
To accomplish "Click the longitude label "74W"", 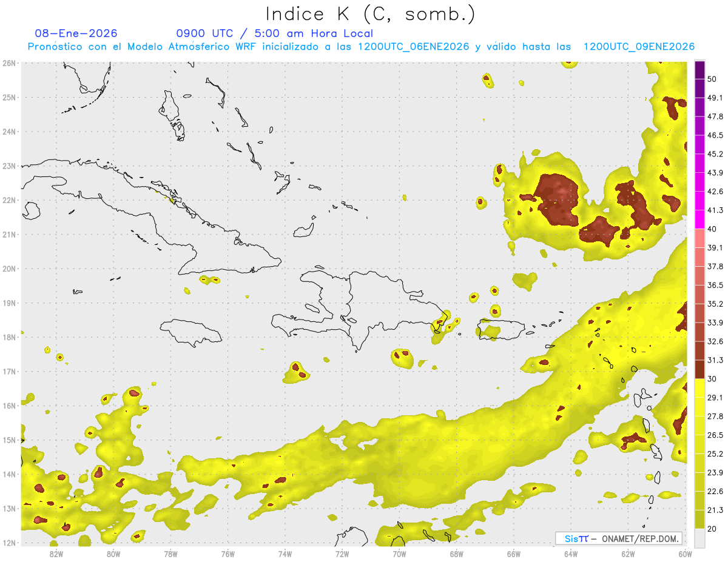I will [285, 554].
